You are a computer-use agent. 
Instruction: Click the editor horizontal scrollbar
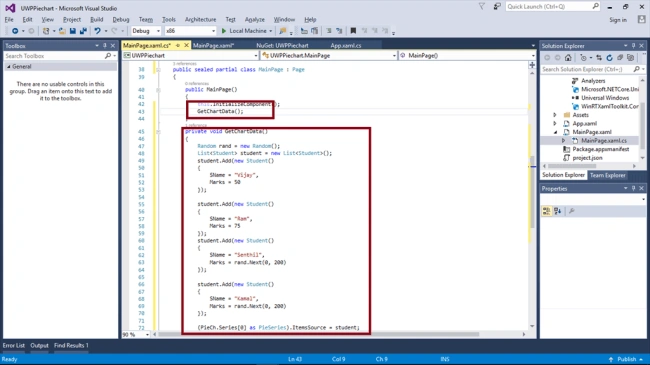click(x=318, y=334)
